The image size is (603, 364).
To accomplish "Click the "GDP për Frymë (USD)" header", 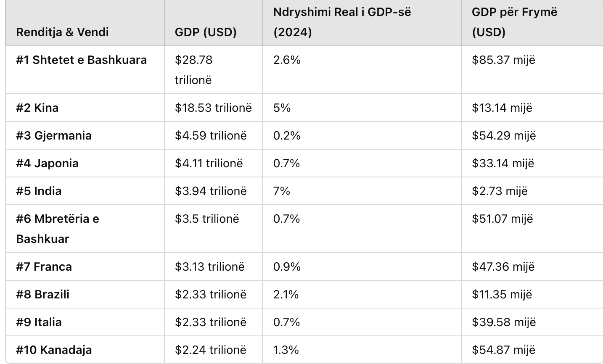I will [514, 22].
